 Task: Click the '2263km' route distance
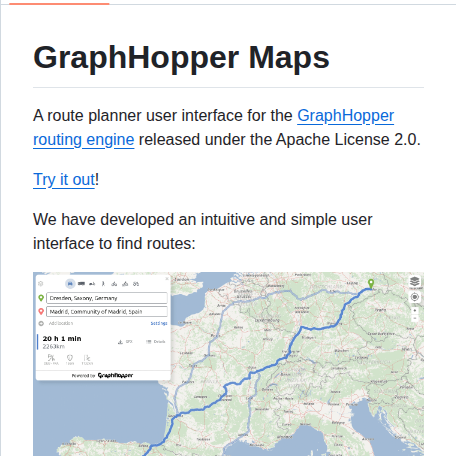(x=54, y=347)
